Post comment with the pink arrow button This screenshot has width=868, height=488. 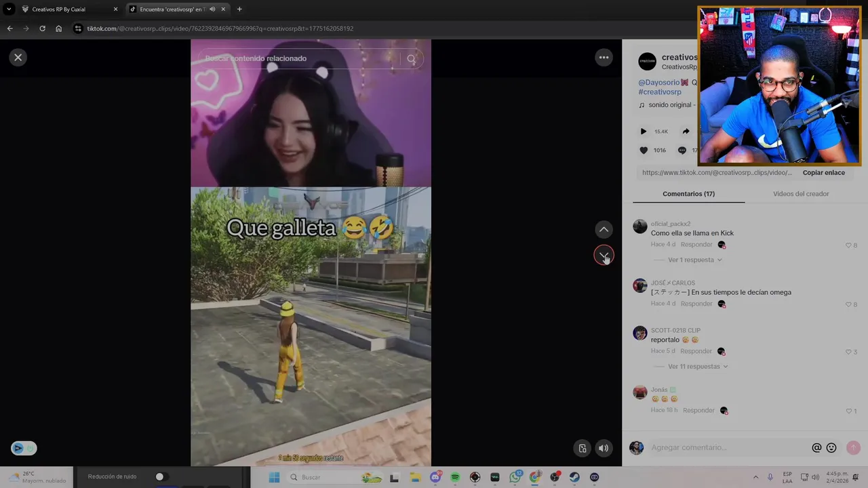tap(853, 448)
